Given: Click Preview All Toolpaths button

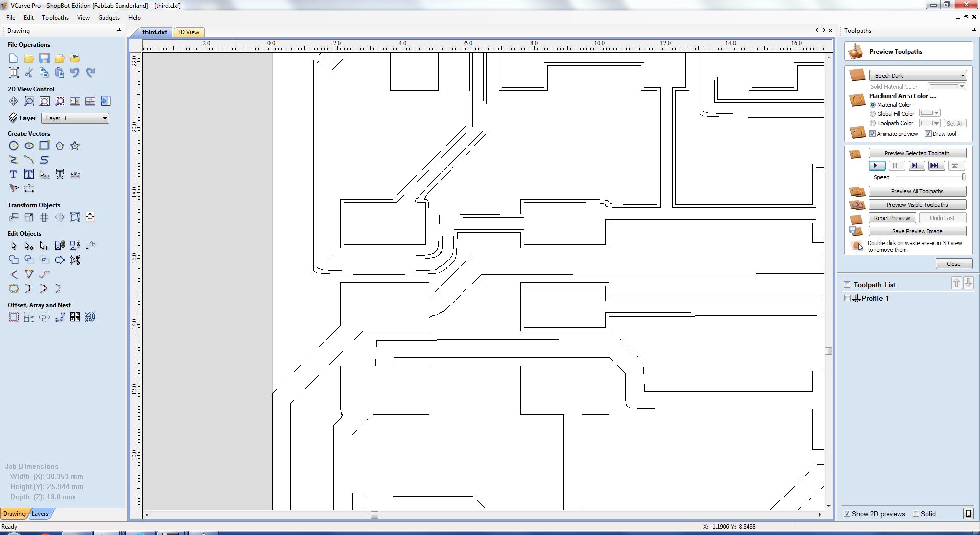Looking at the screenshot, I should (917, 191).
